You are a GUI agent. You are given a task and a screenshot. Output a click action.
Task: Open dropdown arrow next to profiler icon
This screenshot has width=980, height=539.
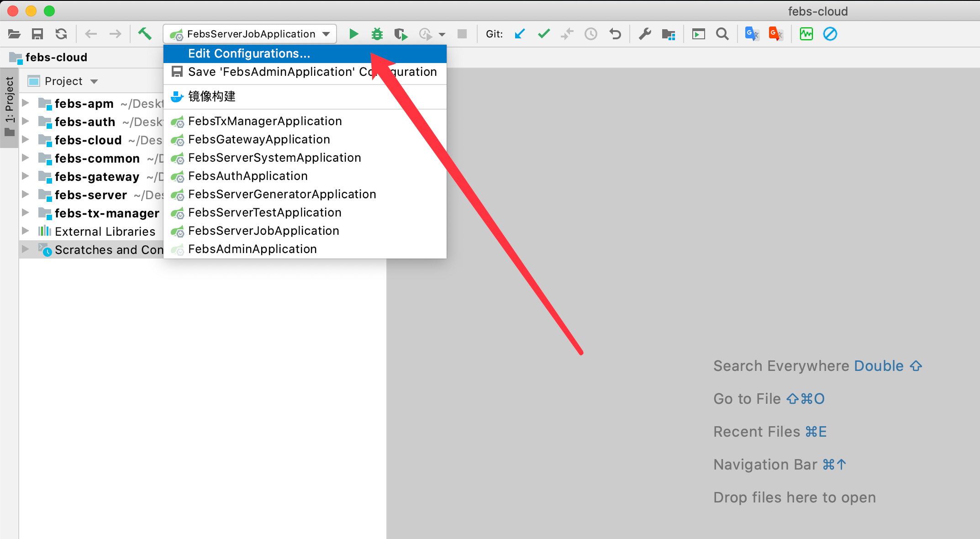click(x=442, y=34)
